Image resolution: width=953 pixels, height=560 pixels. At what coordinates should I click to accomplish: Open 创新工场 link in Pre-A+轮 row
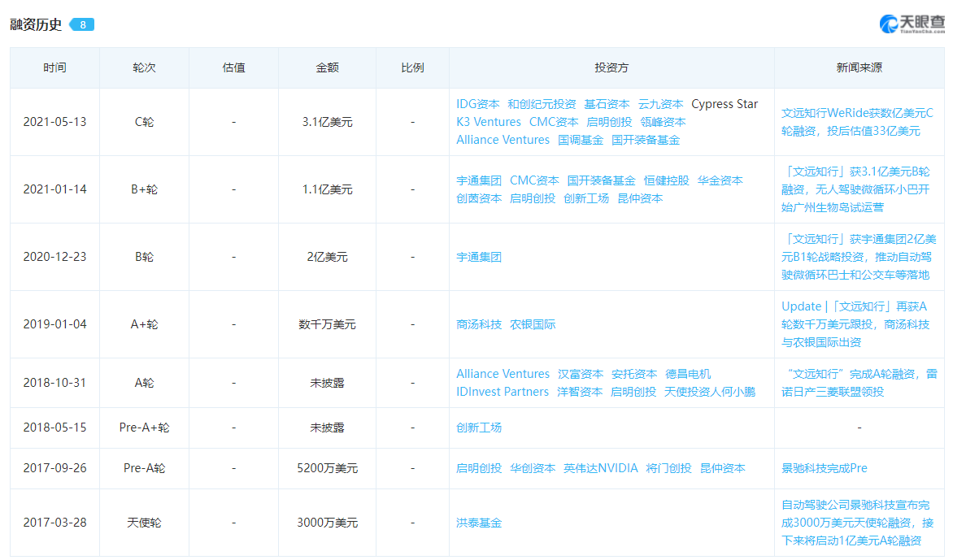(x=479, y=428)
